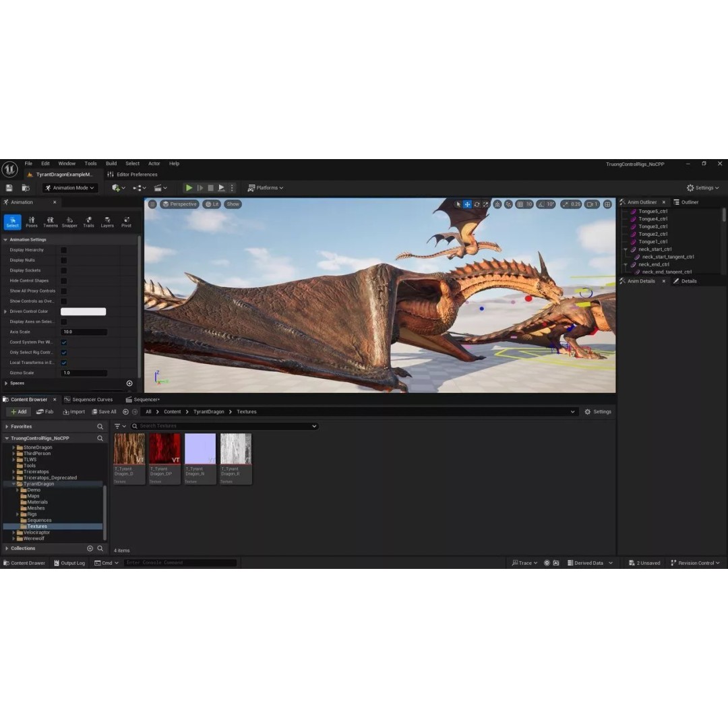This screenshot has height=728, width=728.
Task: Enable the Display Nulls checkbox
Action: click(63, 260)
